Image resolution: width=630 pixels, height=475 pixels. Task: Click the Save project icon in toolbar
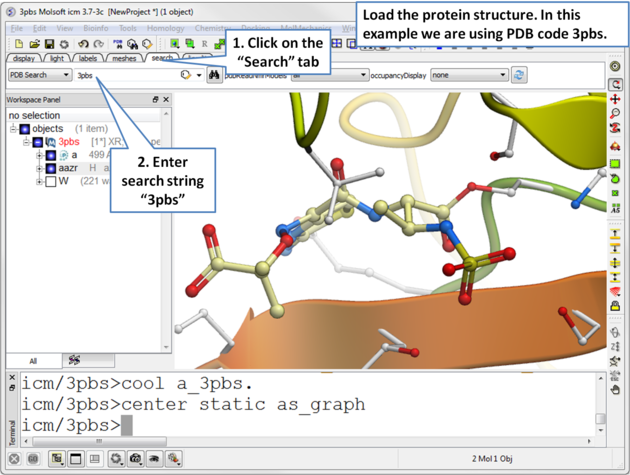pos(50,44)
